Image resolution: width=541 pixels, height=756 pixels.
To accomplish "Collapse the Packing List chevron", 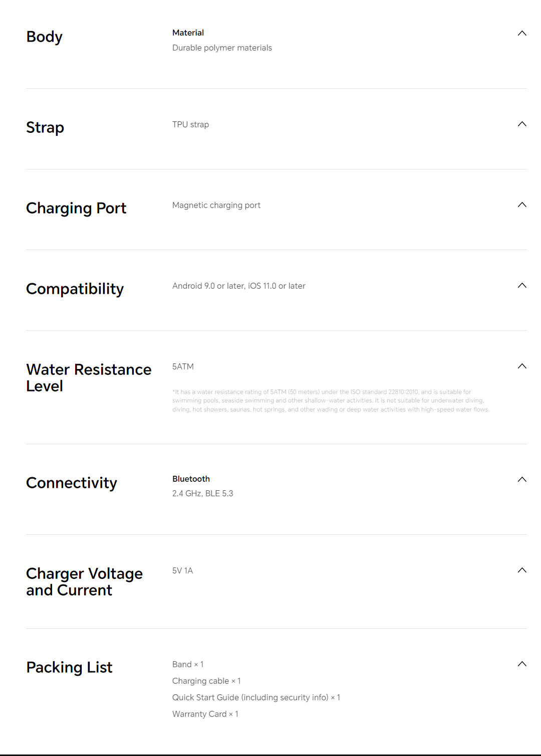I will point(521,664).
